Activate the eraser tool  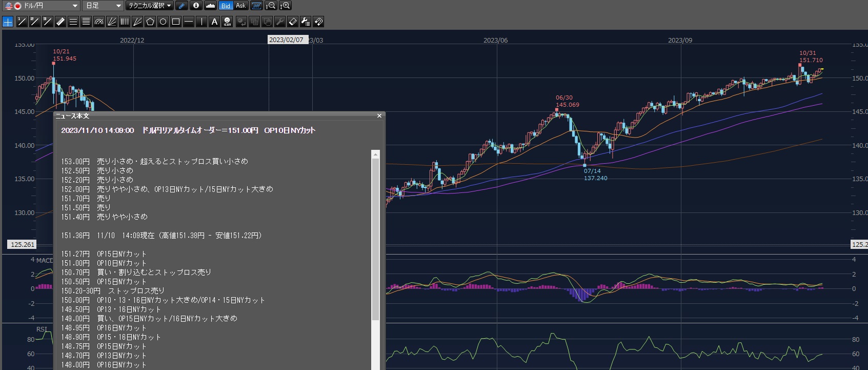click(x=293, y=22)
